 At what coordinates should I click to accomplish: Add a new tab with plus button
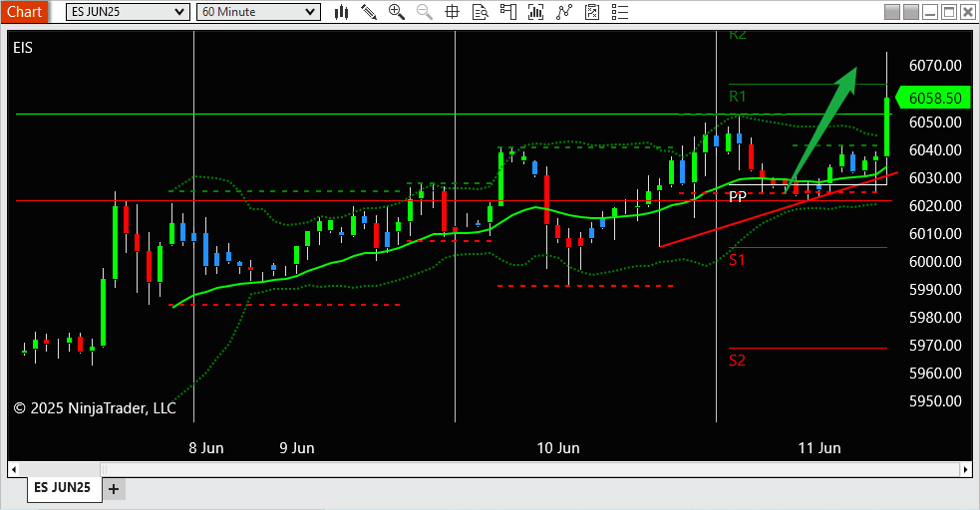(113, 489)
